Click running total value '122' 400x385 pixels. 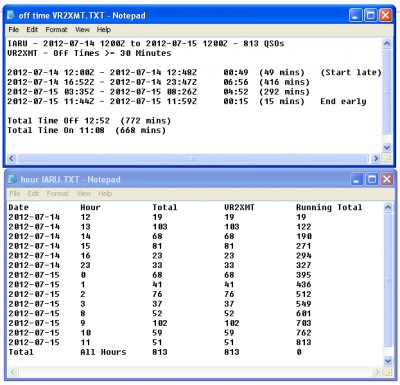click(x=304, y=227)
